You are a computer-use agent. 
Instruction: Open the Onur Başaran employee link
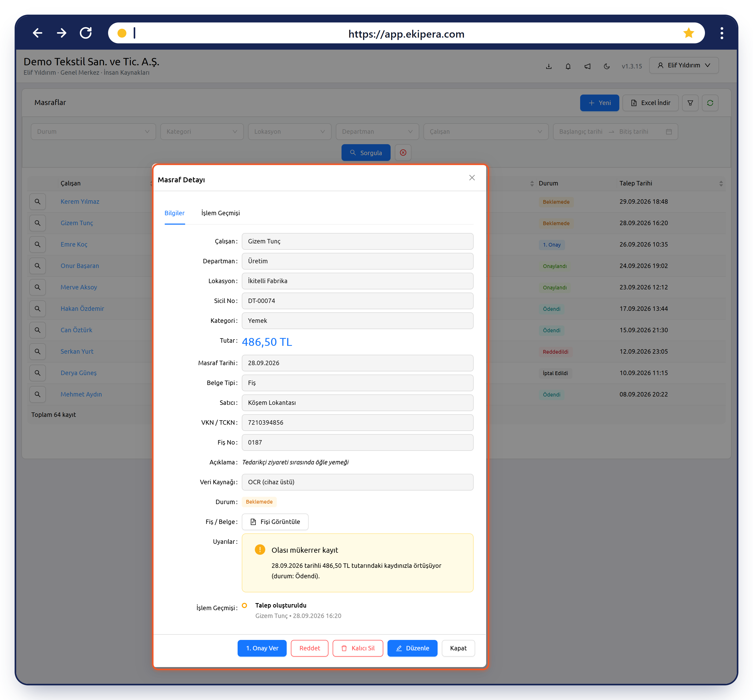pos(79,266)
